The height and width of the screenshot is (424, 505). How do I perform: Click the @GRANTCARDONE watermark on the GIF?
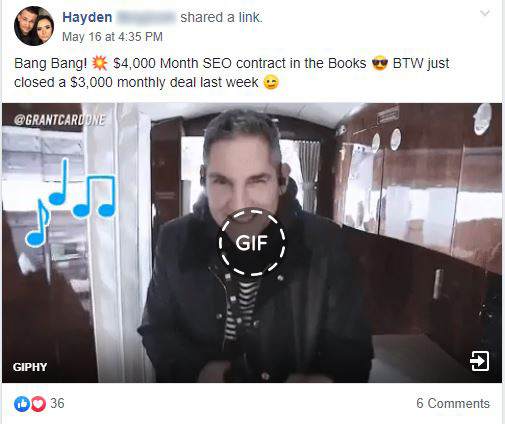click(60, 120)
